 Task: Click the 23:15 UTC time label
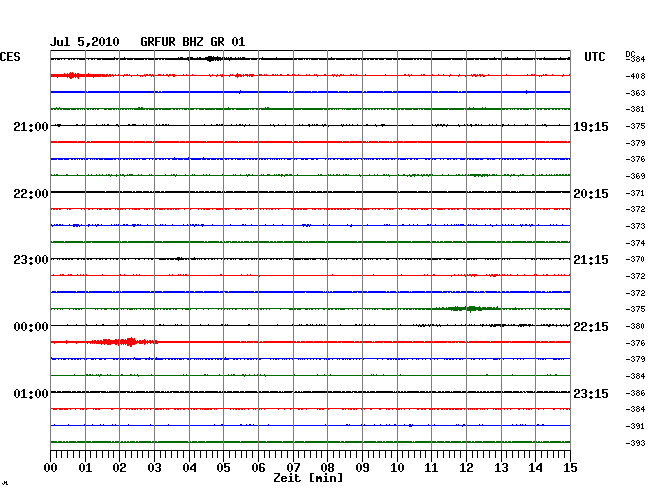tap(591, 393)
